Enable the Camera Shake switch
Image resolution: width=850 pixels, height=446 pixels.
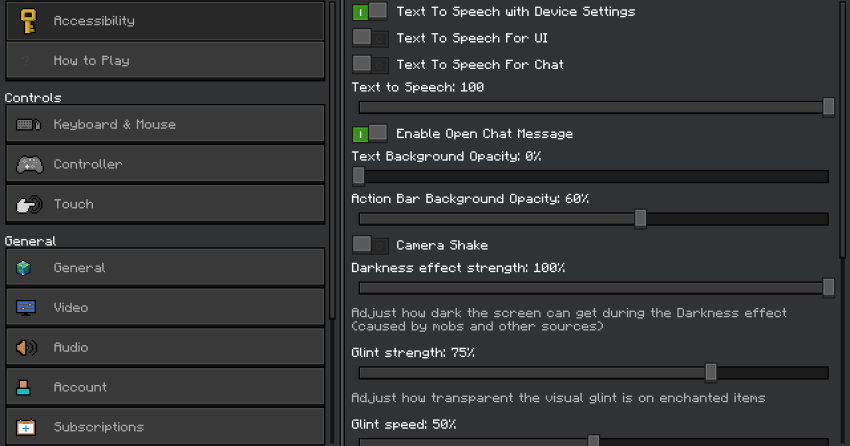pyautogui.click(x=370, y=245)
